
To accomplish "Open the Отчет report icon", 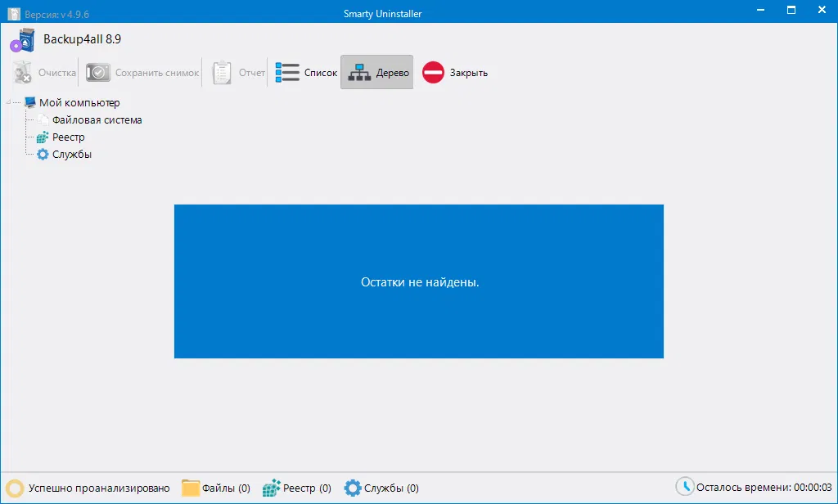I will (x=221, y=72).
